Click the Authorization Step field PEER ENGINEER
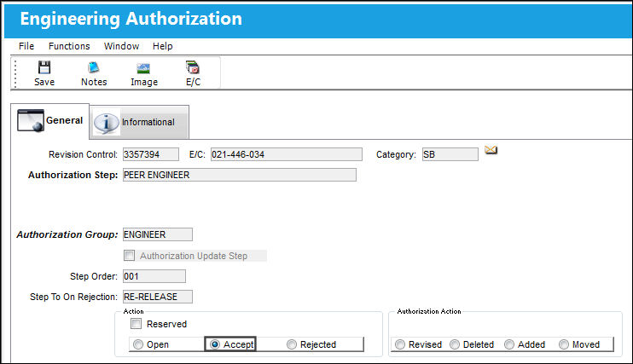Screen dimensions: 633x364 tap(240, 175)
